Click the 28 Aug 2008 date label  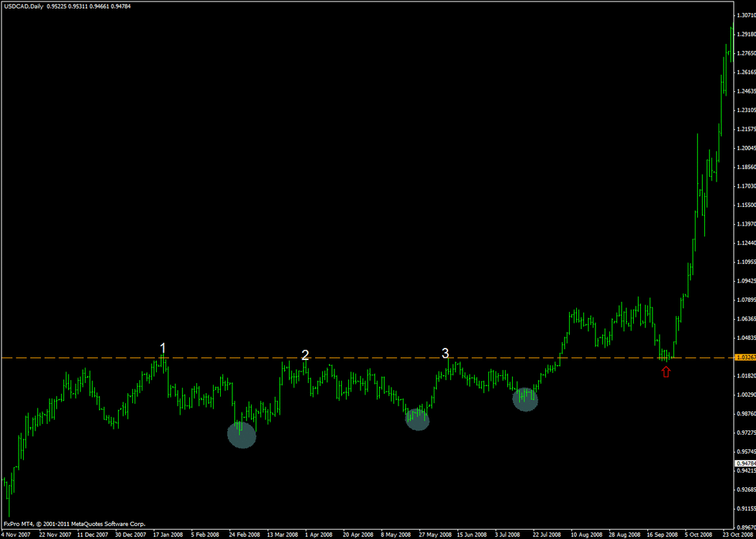pos(625,535)
